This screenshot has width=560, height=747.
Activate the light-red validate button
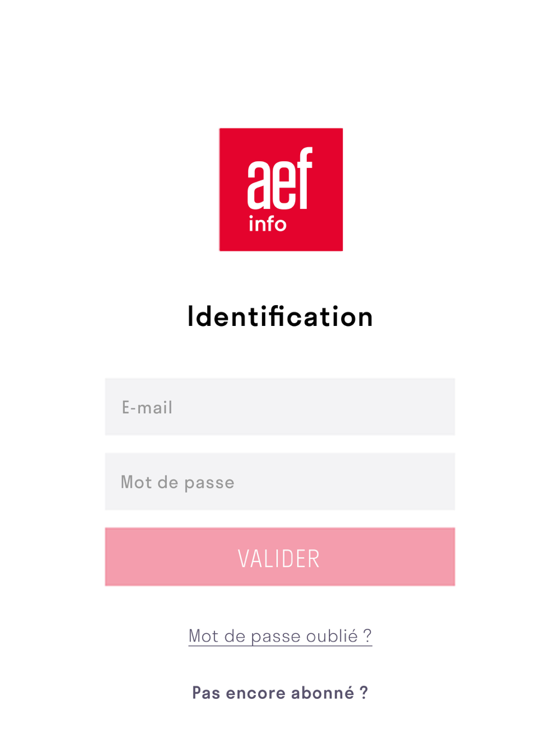[280, 557]
